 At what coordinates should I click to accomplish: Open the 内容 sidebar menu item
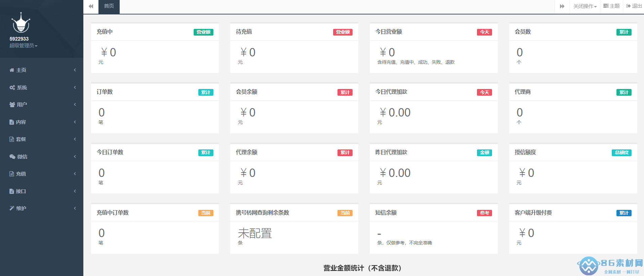click(21, 122)
